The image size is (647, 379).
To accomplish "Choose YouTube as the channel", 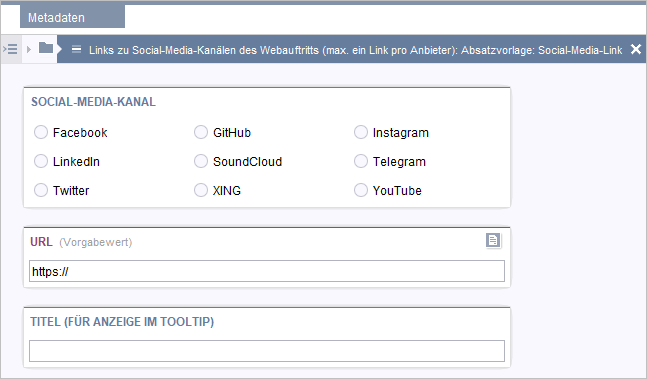I will (x=361, y=190).
